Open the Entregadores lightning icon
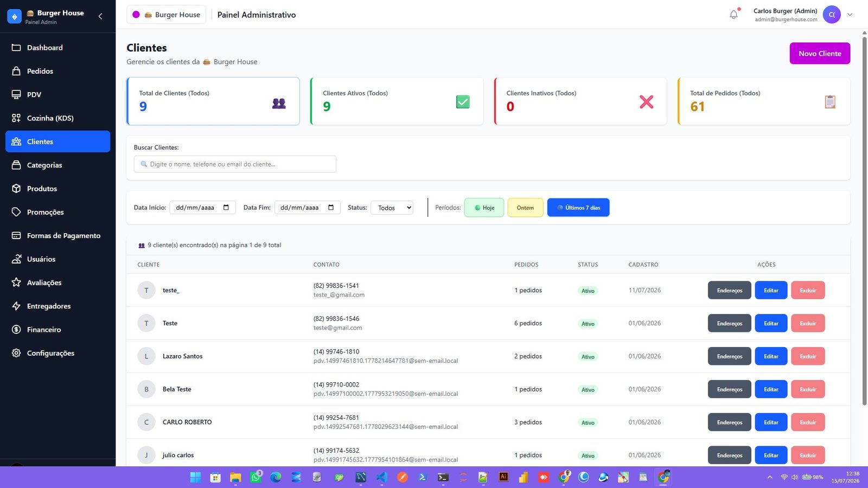 [16, 306]
